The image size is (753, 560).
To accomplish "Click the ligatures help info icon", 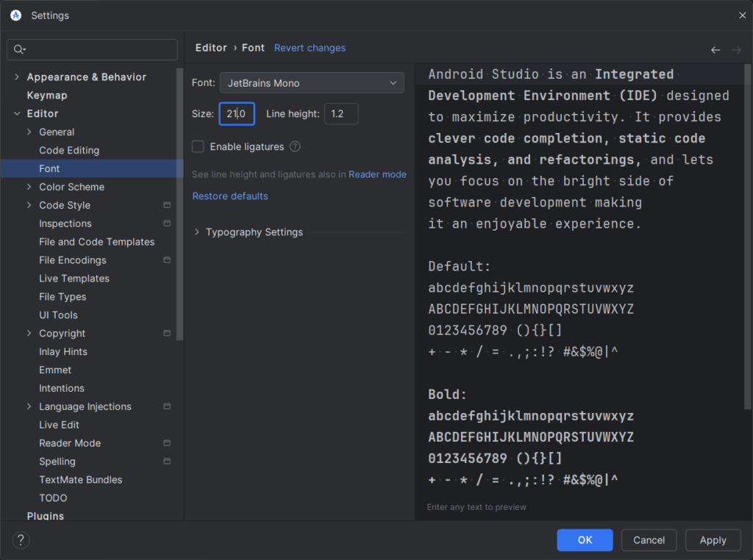I will tap(295, 147).
